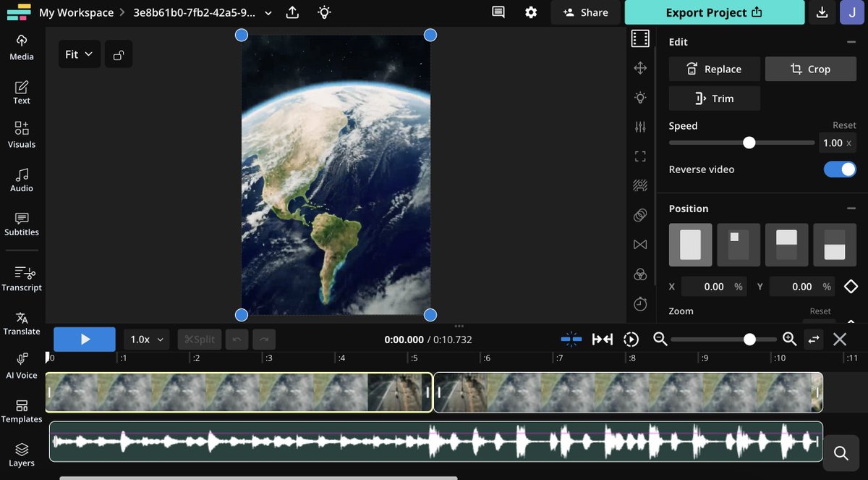Select the lightbulb effects tab in side strip
Viewport: 868px width, 480px height.
coord(640,98)
